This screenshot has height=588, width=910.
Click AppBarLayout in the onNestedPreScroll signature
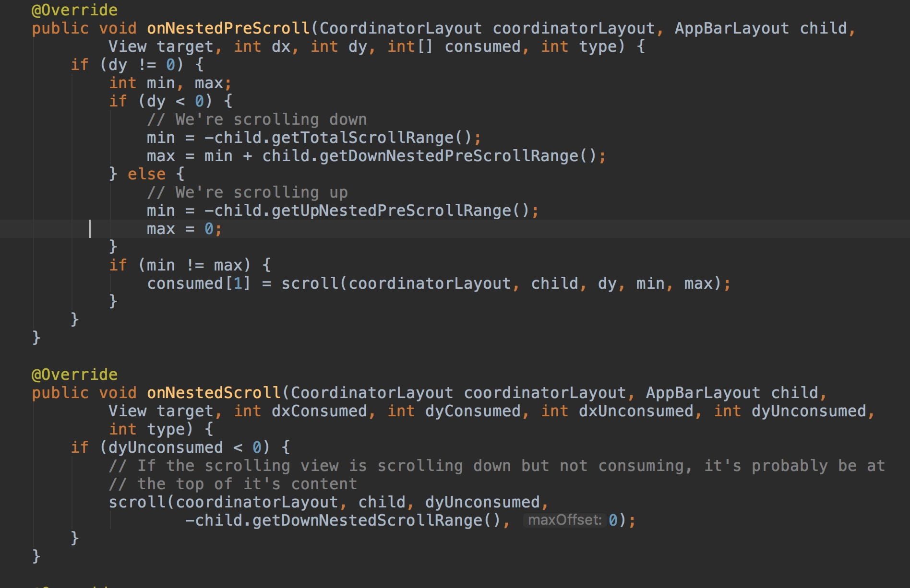point(732,28)
